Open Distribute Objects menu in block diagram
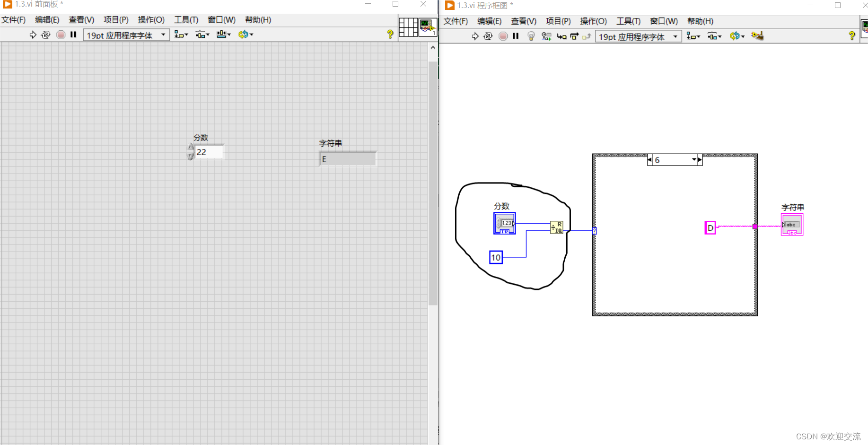This screenshot has width=868, height=445. [714, 36]
